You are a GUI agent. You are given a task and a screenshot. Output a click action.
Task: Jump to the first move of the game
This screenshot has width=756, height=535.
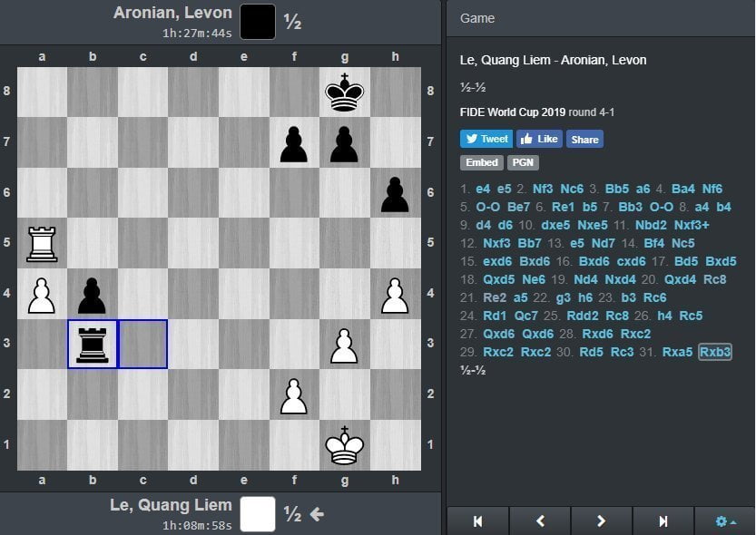click(477, 521)
